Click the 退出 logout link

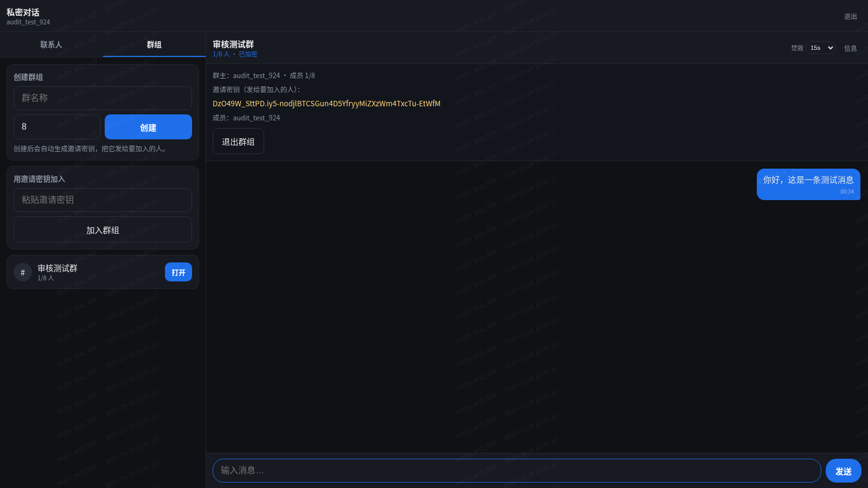[x=850, y=16]
